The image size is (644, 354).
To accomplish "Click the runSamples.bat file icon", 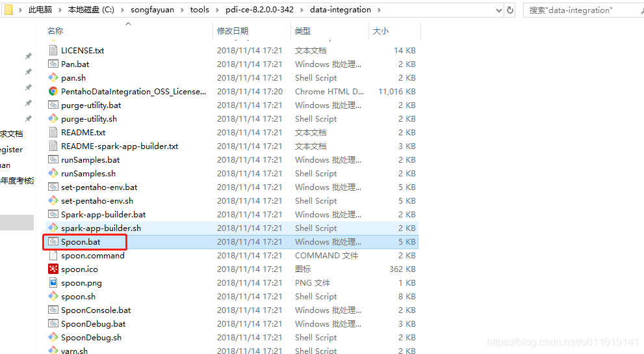I will (53, 159).
